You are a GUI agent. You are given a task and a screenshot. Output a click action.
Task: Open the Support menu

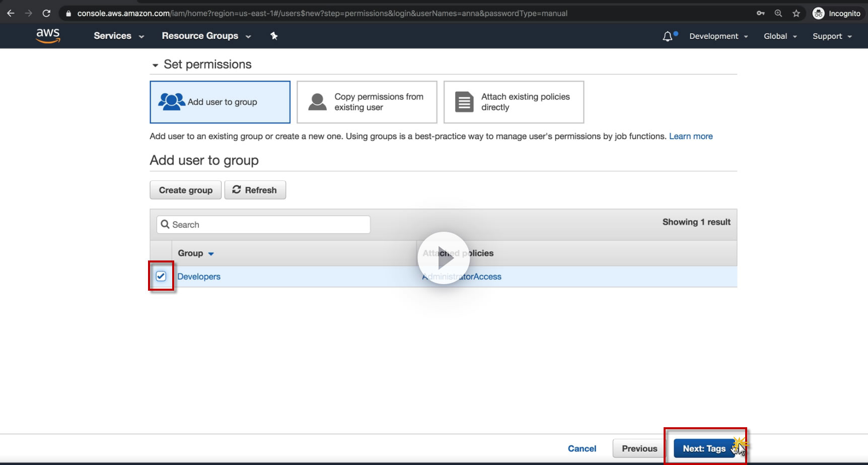(x=832, y=36)
